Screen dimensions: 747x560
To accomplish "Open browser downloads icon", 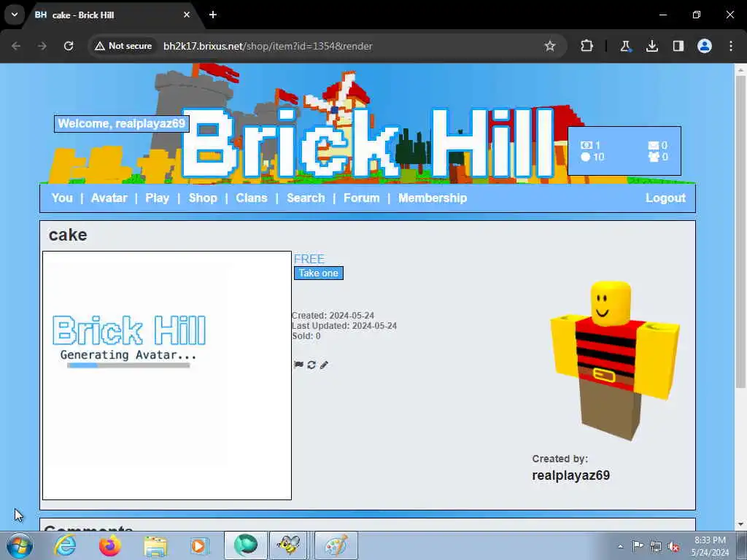I will pyautogui.click(x=651, y=46).
